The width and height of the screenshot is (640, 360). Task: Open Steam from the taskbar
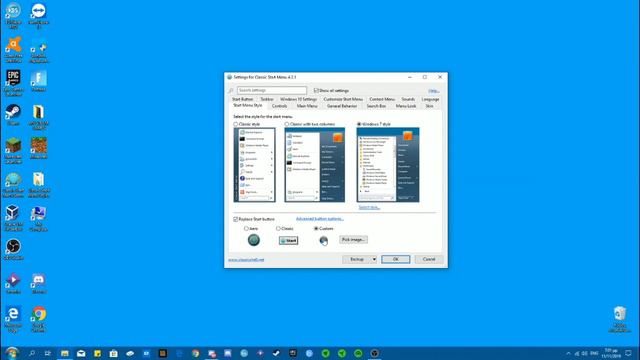tap(276, 353)
